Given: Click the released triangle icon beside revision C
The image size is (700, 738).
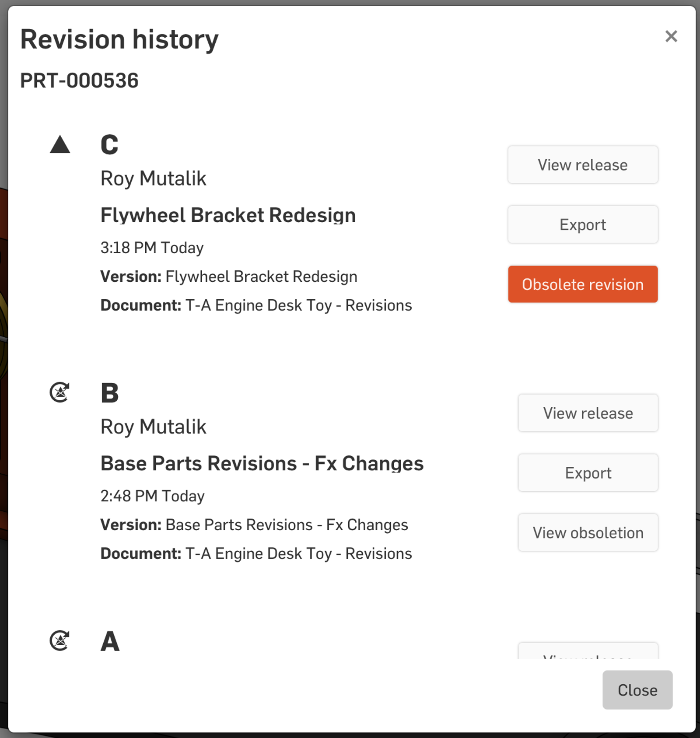Looking at the screenshot, I should coord(60,145).
